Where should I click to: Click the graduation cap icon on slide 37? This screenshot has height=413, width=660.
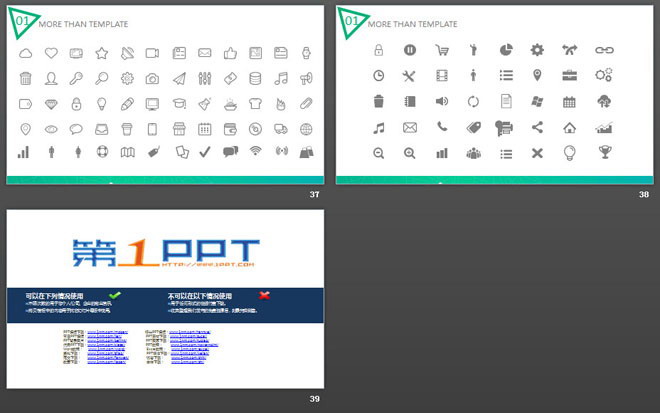[x=178, y=103]
